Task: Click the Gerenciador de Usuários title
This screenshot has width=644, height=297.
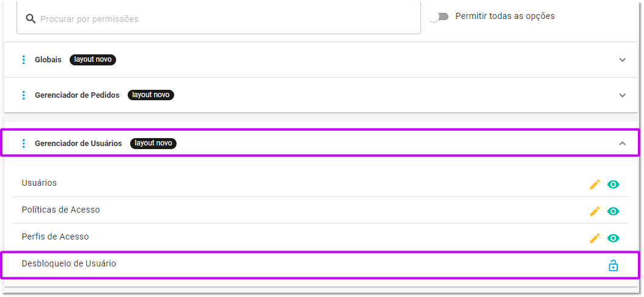Action: coord(78,144)
